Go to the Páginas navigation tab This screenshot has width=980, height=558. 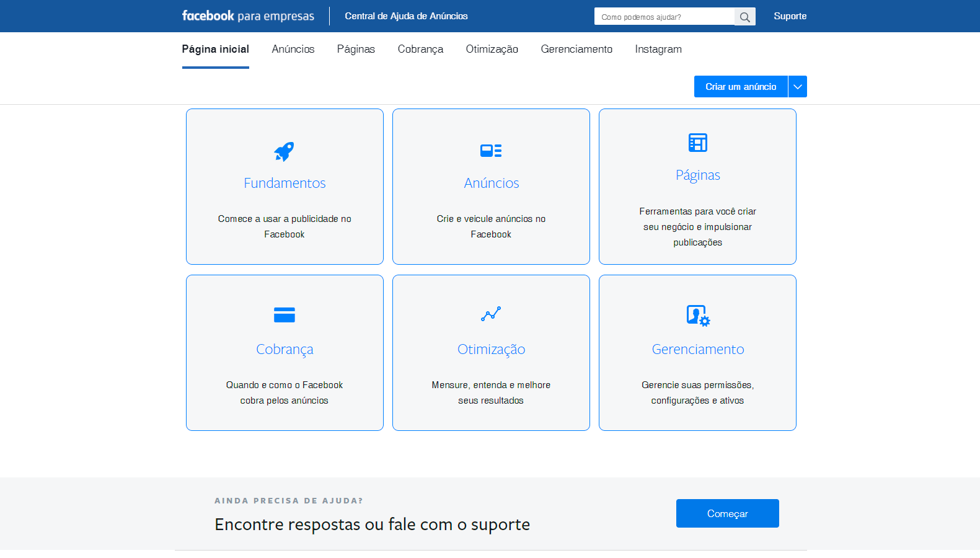(356, 49)
